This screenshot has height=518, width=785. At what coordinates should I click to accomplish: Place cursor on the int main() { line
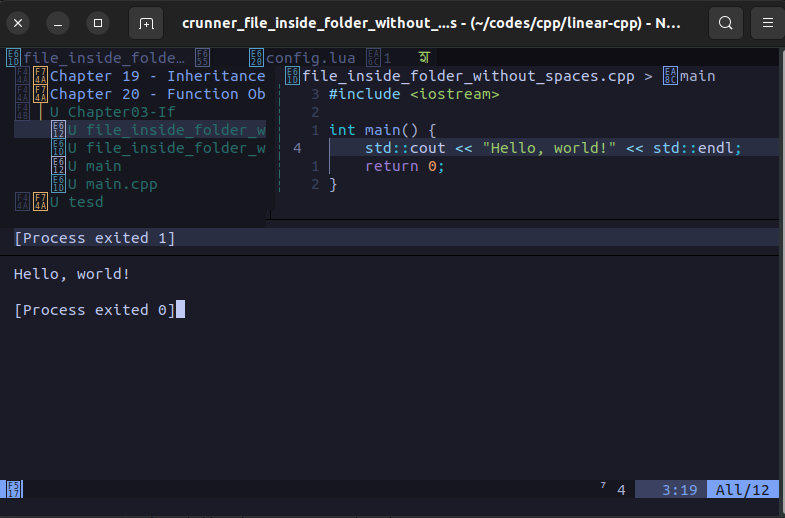[382, 130]
